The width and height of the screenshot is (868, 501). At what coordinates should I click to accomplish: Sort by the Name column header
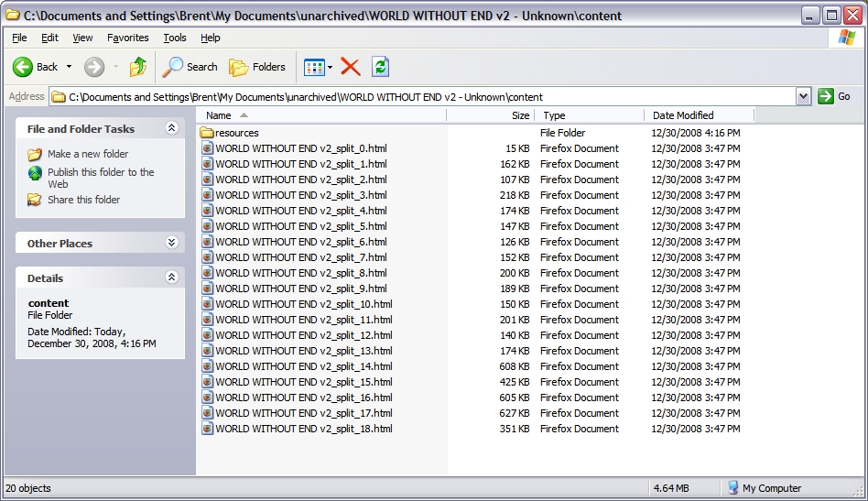pos(321,115)
